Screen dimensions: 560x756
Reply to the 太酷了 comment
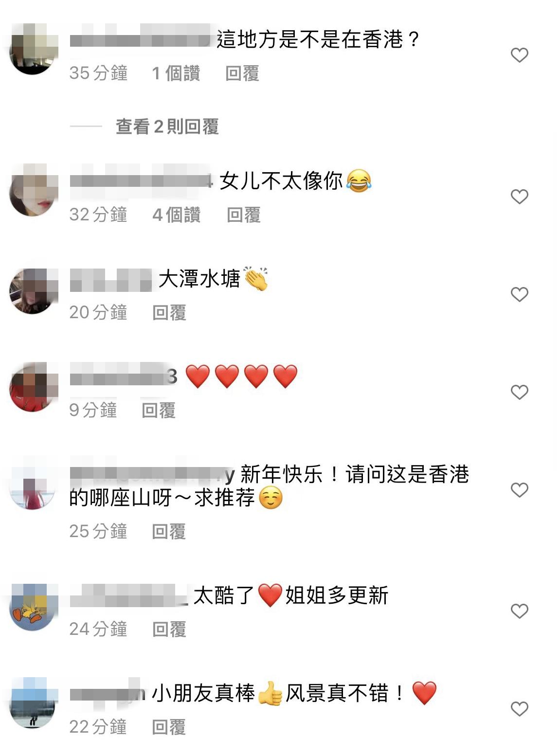(x=169, y=629)
